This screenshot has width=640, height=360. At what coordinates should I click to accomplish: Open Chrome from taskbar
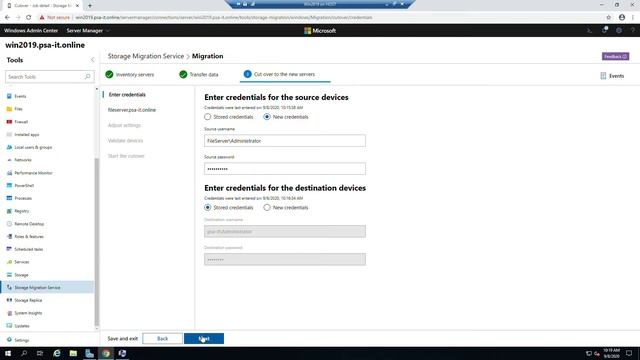106,353
